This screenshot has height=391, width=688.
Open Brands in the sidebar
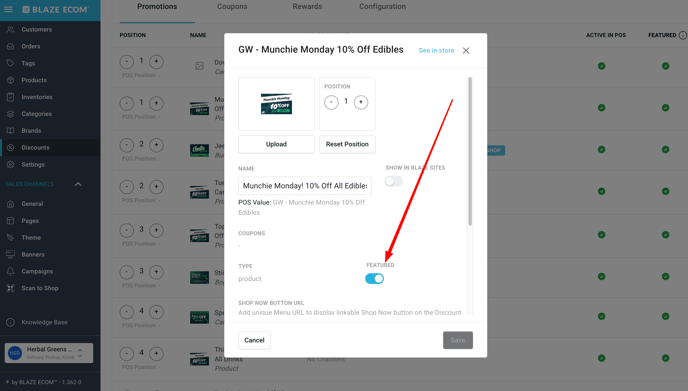[x=31, y=131]
